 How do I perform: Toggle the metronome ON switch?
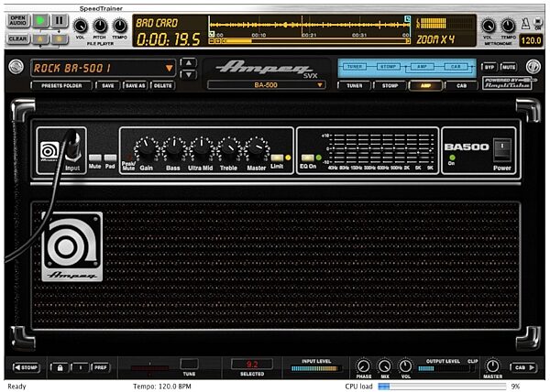tap(538, 23)
